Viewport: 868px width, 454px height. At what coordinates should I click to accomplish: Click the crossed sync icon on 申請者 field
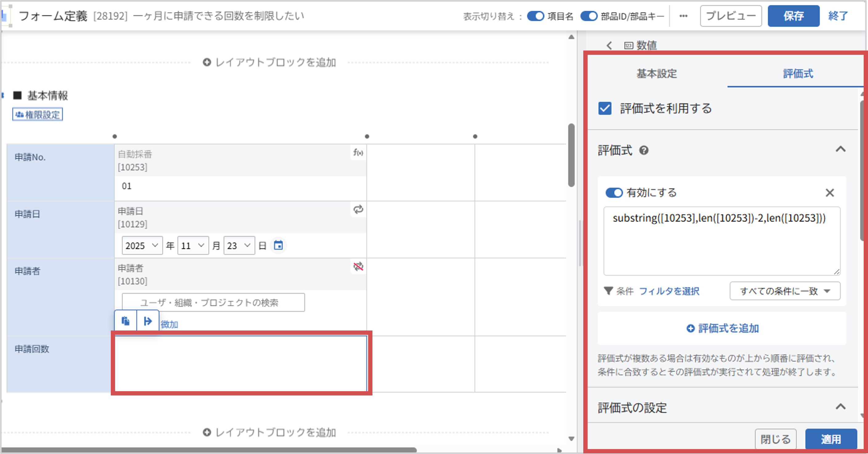(358, 266)
